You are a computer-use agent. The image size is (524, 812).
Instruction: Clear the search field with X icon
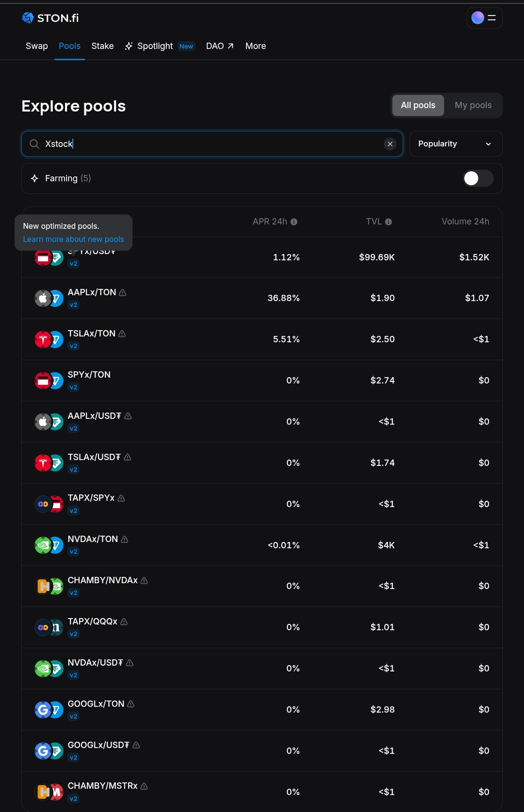(x=390, y=144)
